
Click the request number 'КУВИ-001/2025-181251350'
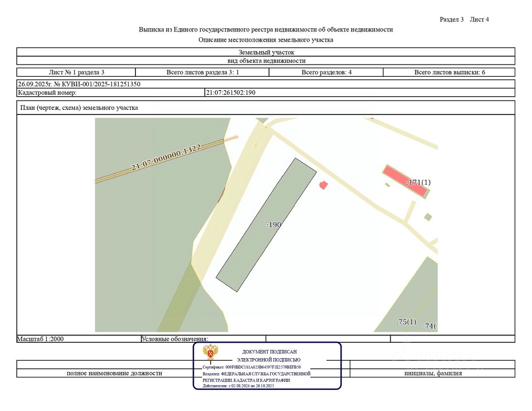coord(101,84)
